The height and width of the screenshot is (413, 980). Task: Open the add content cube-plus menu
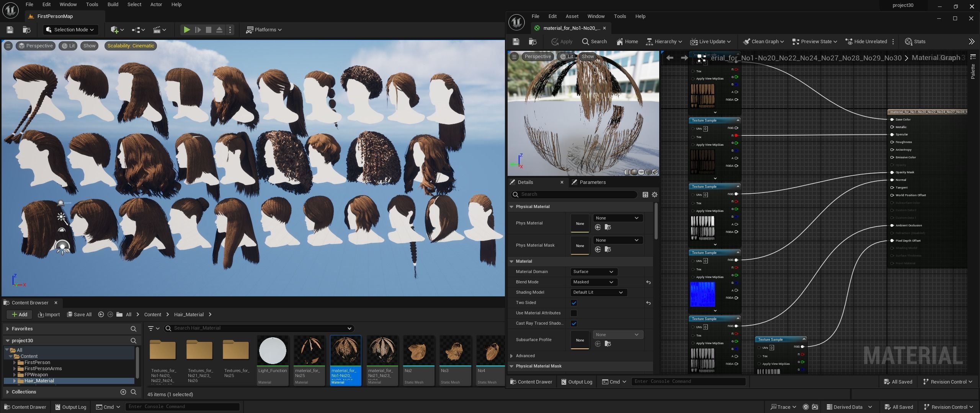(117, 29)
